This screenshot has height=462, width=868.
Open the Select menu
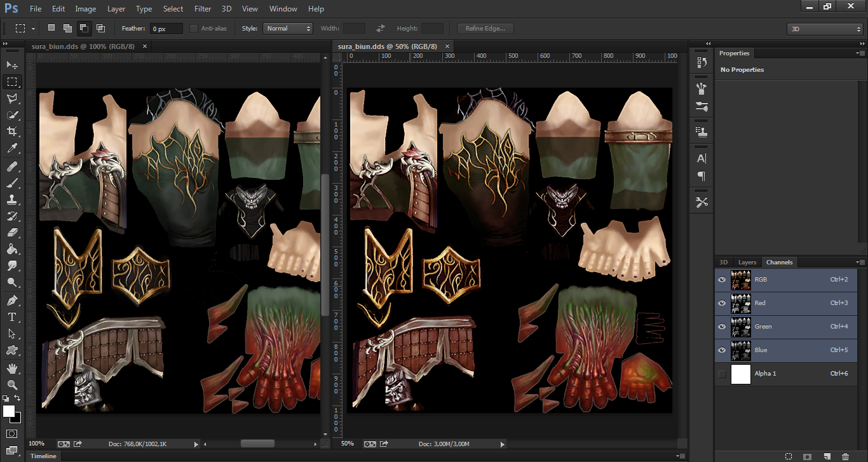173,9
